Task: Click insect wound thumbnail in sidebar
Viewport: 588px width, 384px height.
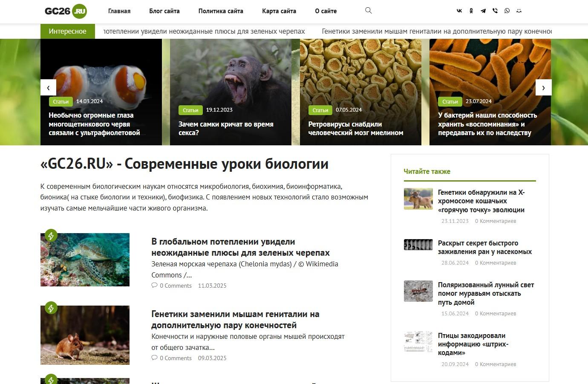Action: pyautogui.click(x=418, y=245)
